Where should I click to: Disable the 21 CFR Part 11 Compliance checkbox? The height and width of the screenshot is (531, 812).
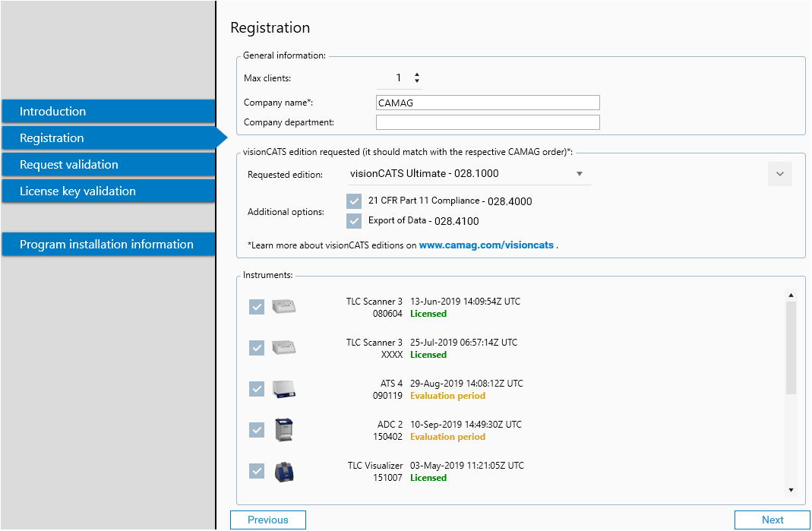pos(353,201)
